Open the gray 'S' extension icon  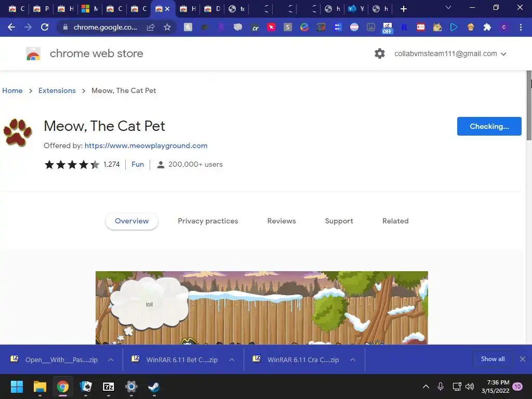[288, 27]
